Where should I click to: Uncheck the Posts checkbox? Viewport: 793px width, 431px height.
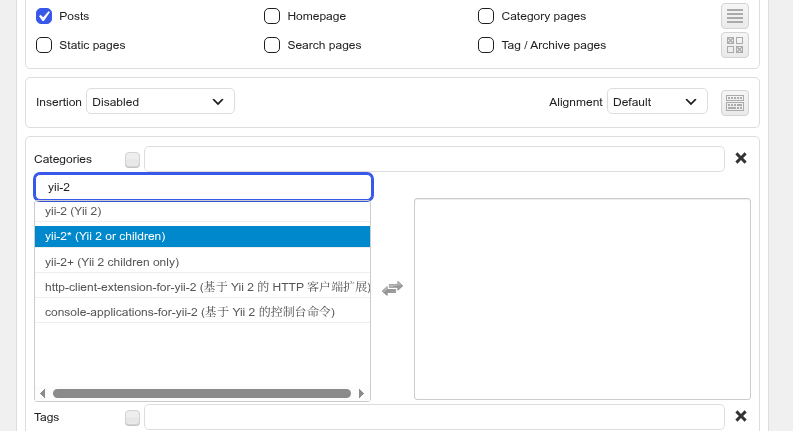point(44,16)
